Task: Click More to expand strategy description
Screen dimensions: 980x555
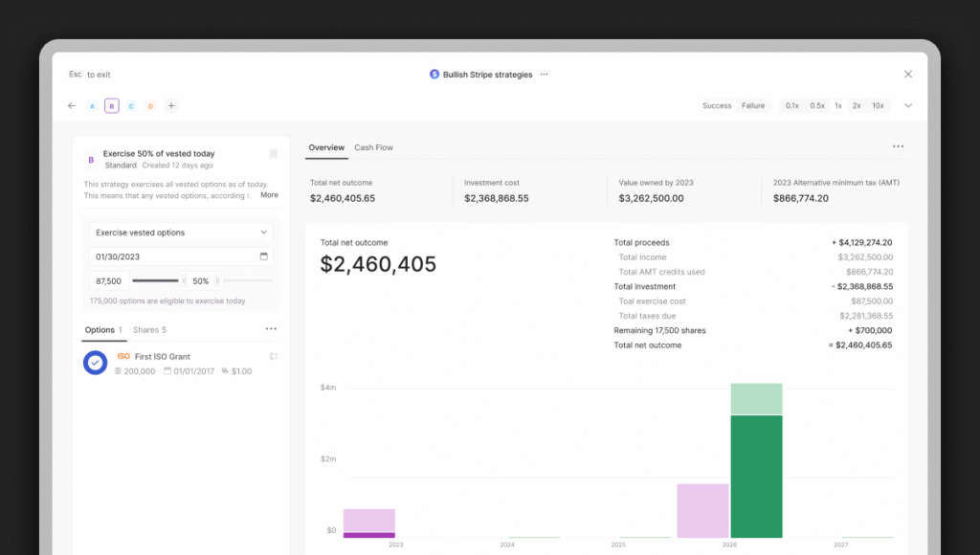Action: (x=269, y=195)
